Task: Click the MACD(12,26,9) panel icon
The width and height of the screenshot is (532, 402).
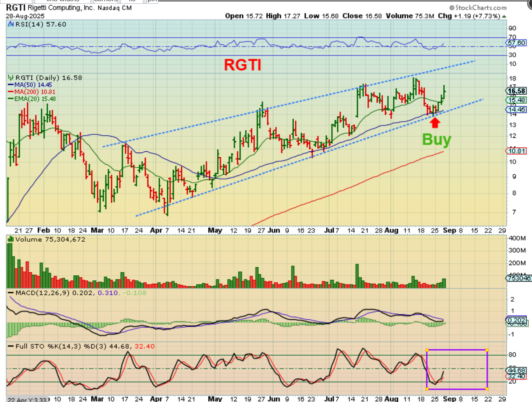Action: 11,293
